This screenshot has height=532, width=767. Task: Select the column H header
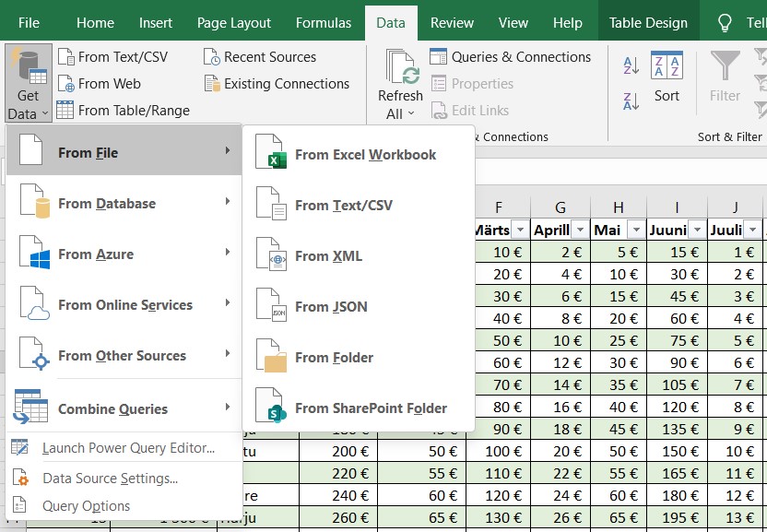click(x=618, y=207)
